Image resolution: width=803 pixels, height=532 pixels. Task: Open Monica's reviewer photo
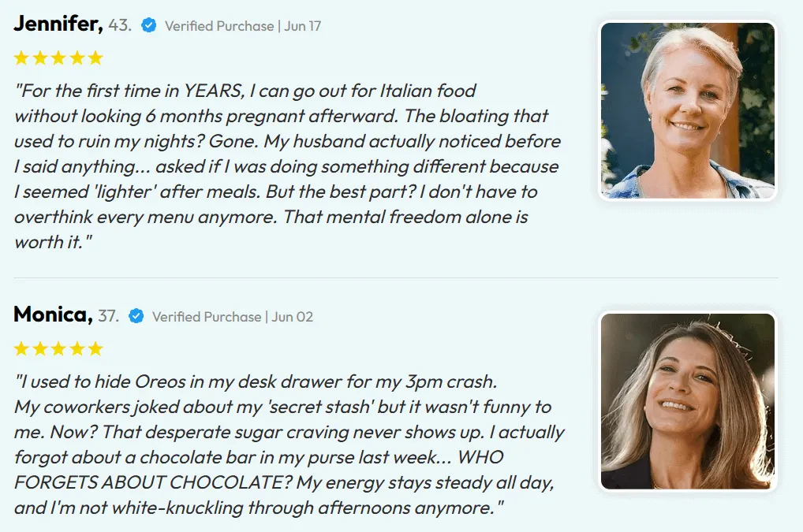[687, 401]
